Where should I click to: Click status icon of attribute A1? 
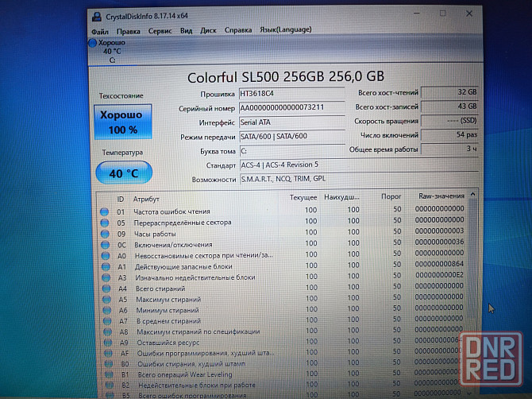pos(106,267)
